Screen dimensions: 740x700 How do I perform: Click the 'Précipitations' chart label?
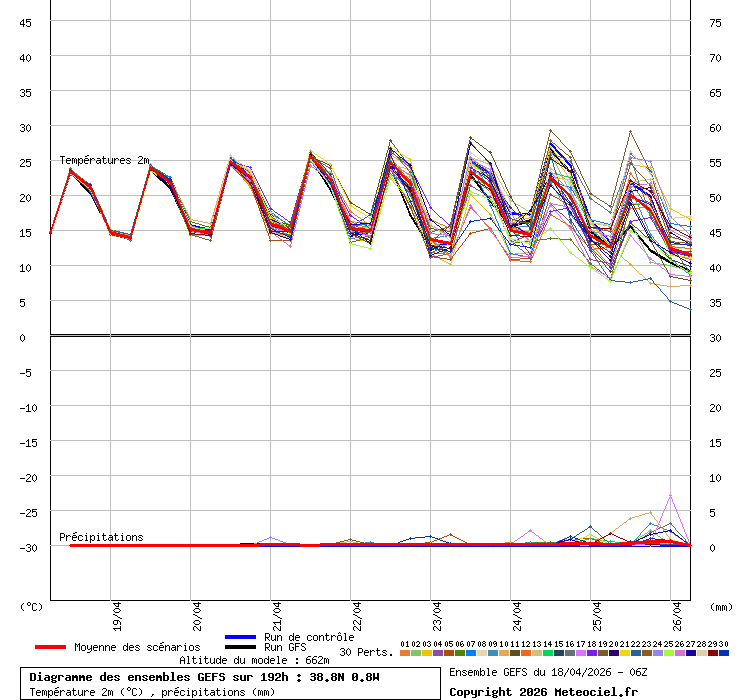coord(101,537)
